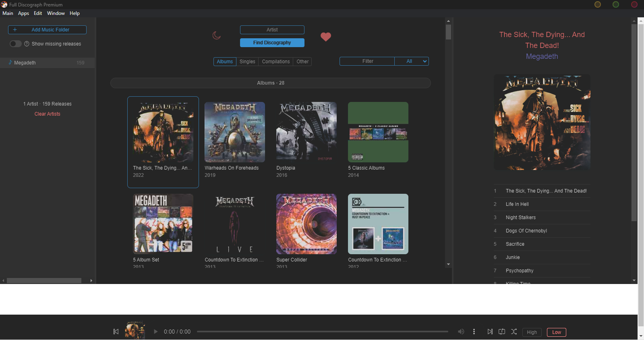Image resolution: width=644 pixels, height=340 pixels.
Task: Select Low quality option
Action: (x=556, y=332)
